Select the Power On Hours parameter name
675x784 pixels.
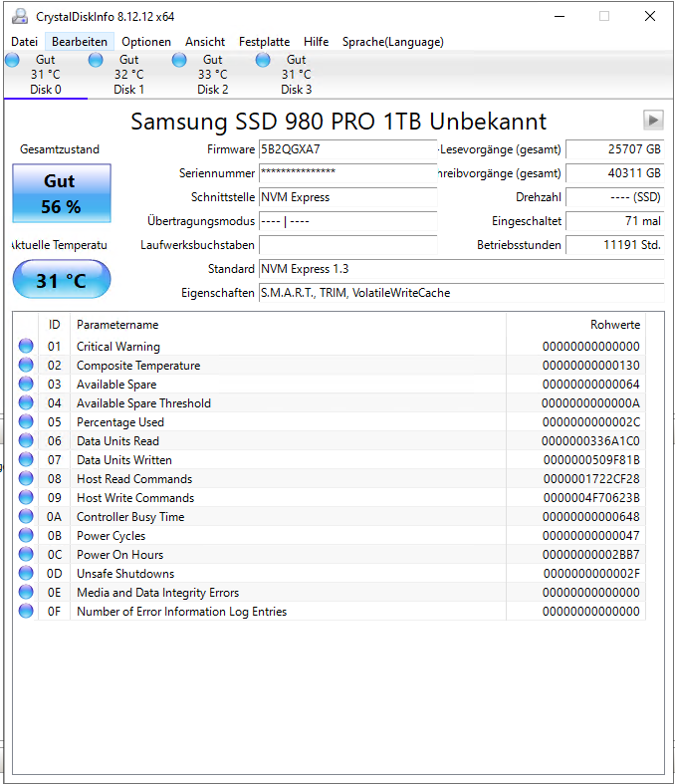pyautogui.click(x=119, y=555)
